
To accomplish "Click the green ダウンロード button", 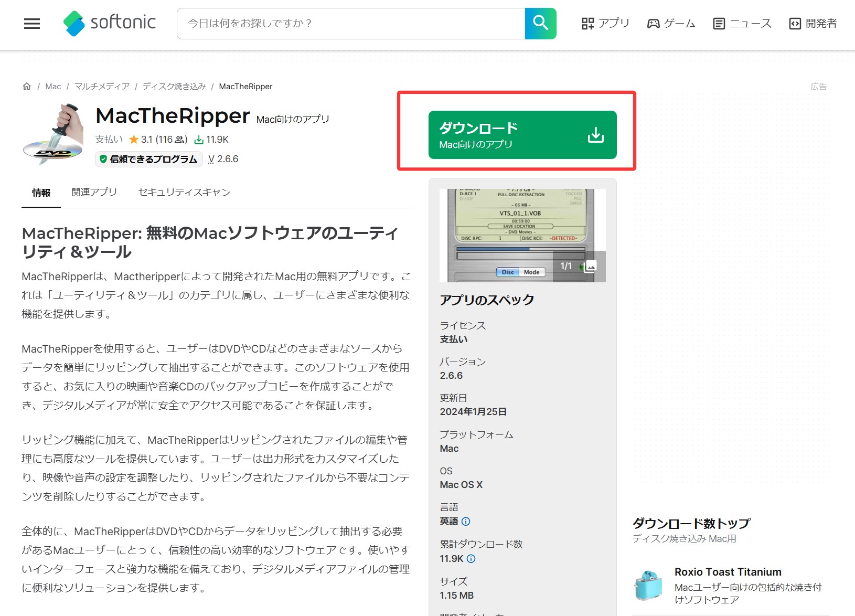I will (x=522, y=135).
